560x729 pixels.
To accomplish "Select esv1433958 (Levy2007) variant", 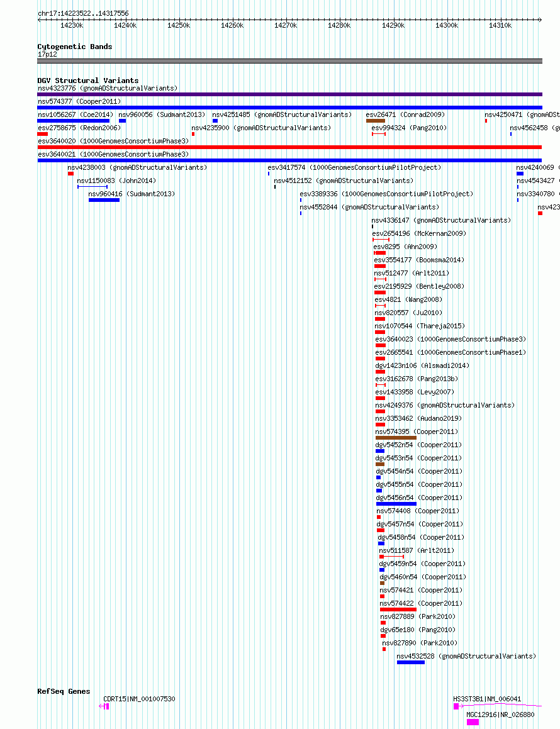I will [x=415, y=392].
